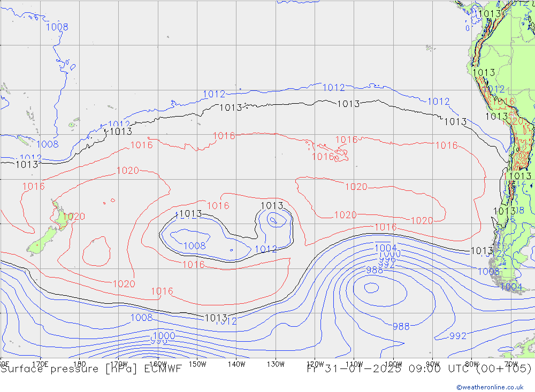Click the 1008 label inside central low
This screenshot has width=535, height=392.
(194, 246)
